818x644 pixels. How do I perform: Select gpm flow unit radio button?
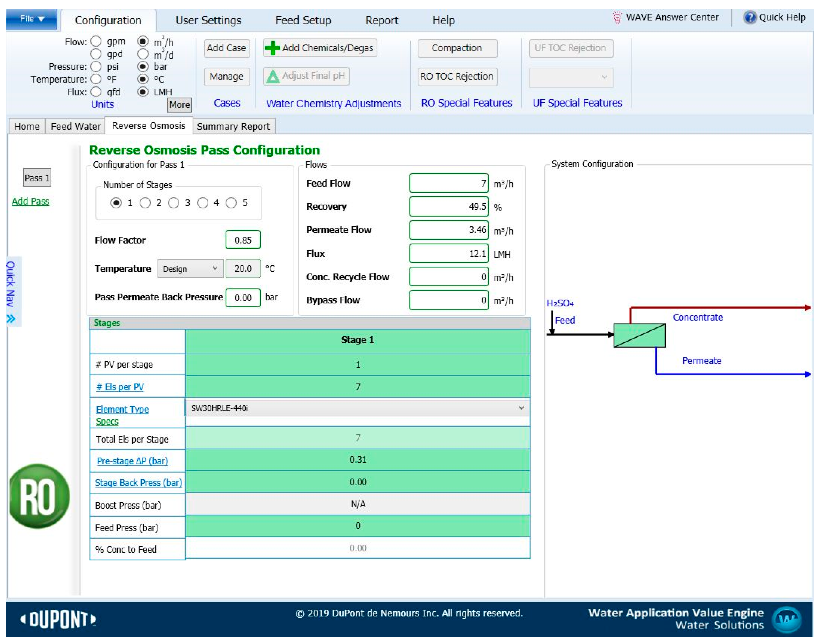click(x=96, y=41)
